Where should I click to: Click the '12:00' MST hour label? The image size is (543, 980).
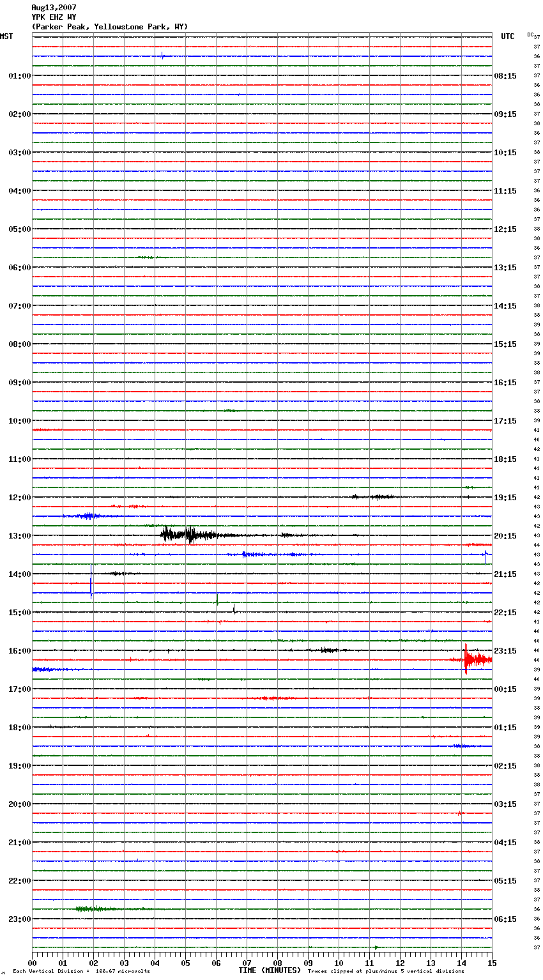pos(20,498)
